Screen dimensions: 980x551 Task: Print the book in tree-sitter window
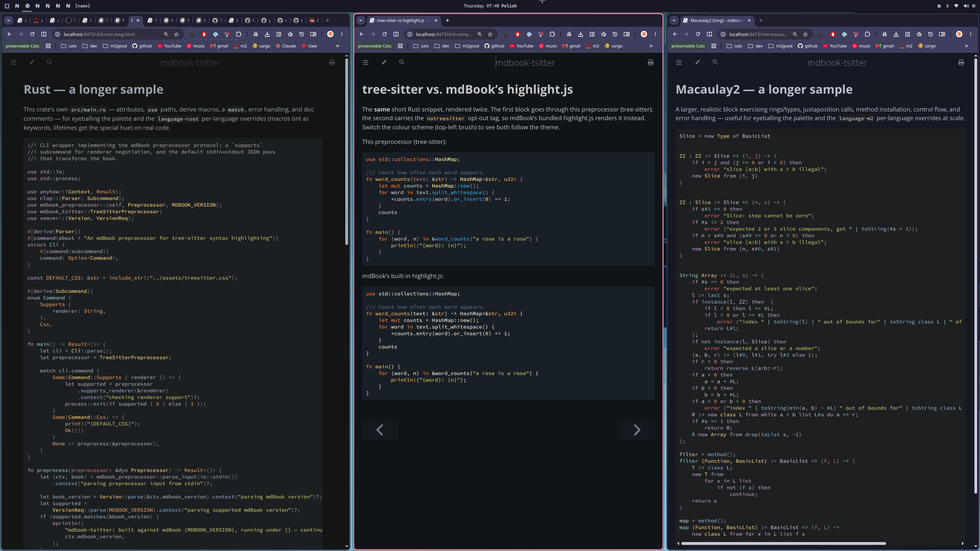651,62
